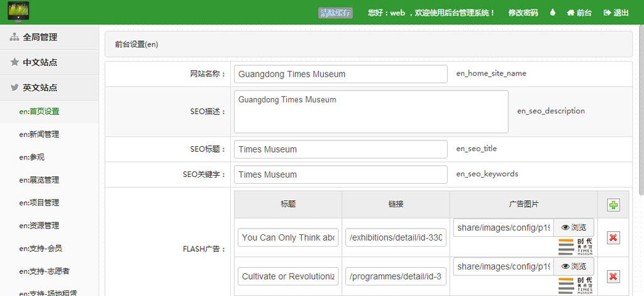Browse image for first ad row
This screenshot has width=644, height=296.
coord(574,228)
